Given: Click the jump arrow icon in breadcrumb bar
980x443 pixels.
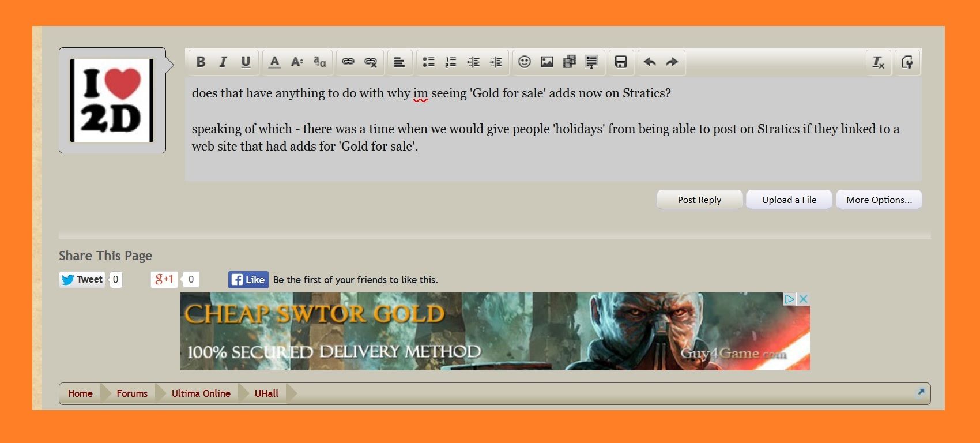Looking at the screenshot, I should pyautogui.click(x=921, y=392).
